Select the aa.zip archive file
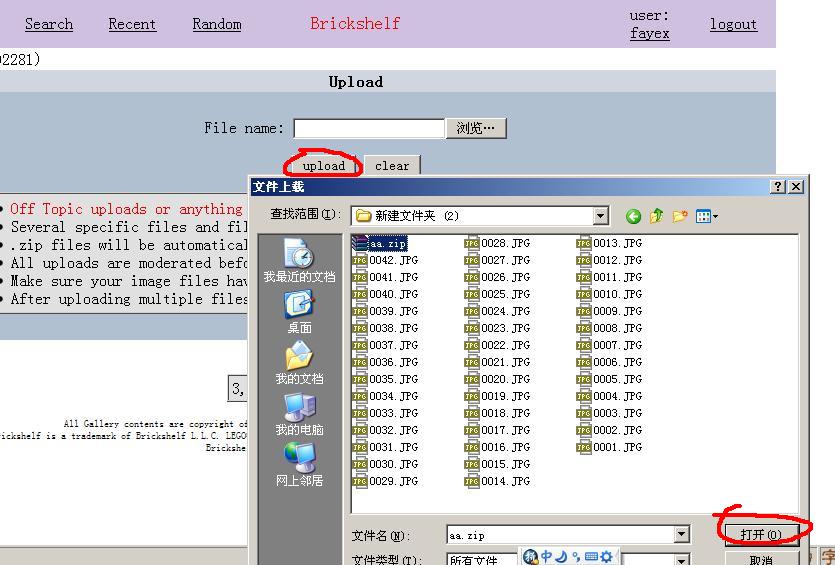The height and width of the screenshot is (565, 835). pyautogui.click(x=380, y=243)
